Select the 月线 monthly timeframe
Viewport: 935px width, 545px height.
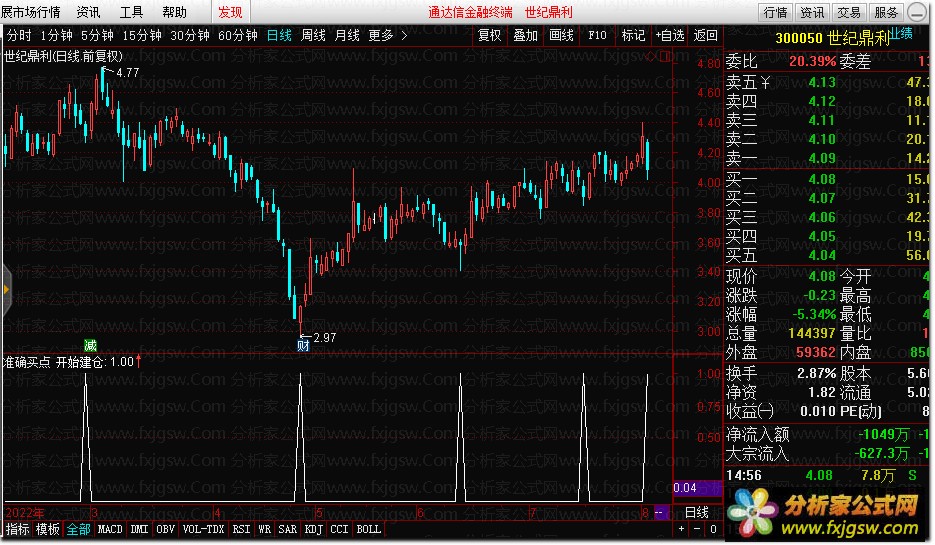point(347,36)
